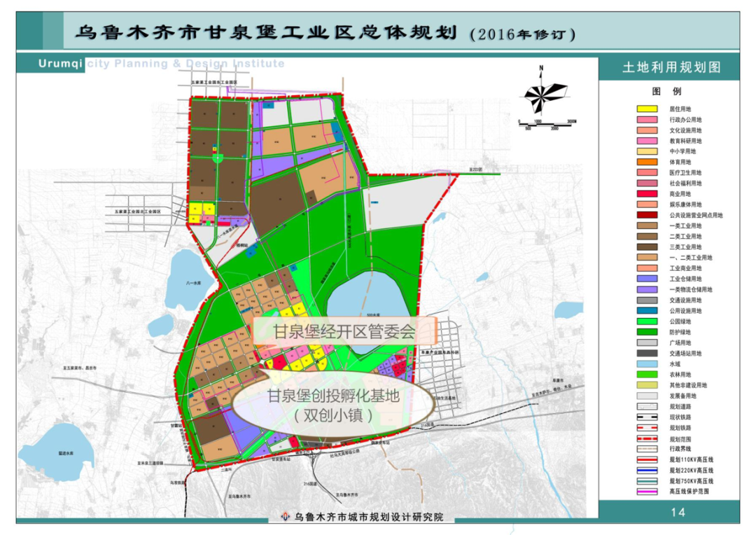Image resolution: width=756 pixels, height=535 pixels.
Task: Click the 高压线保护范围 legend label
Action: [689, 492]
